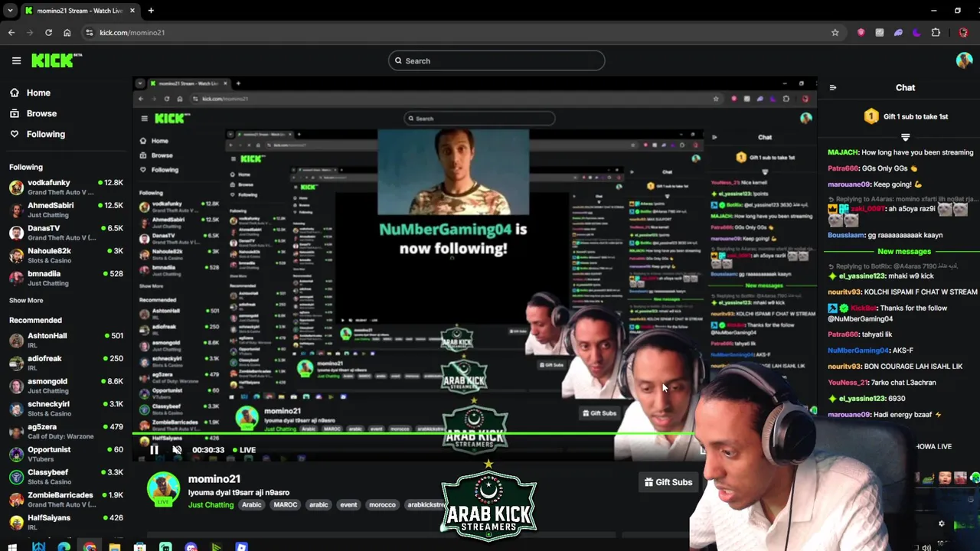Open Nahoule82k channel in sidebar
Viewport: 980px width, 551px height.
[x=66, y=256]
